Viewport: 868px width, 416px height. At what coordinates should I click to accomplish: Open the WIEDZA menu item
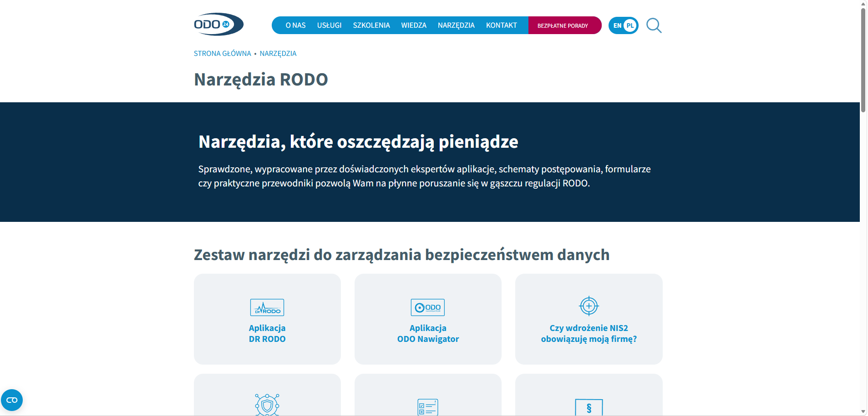tap(414, 25)
